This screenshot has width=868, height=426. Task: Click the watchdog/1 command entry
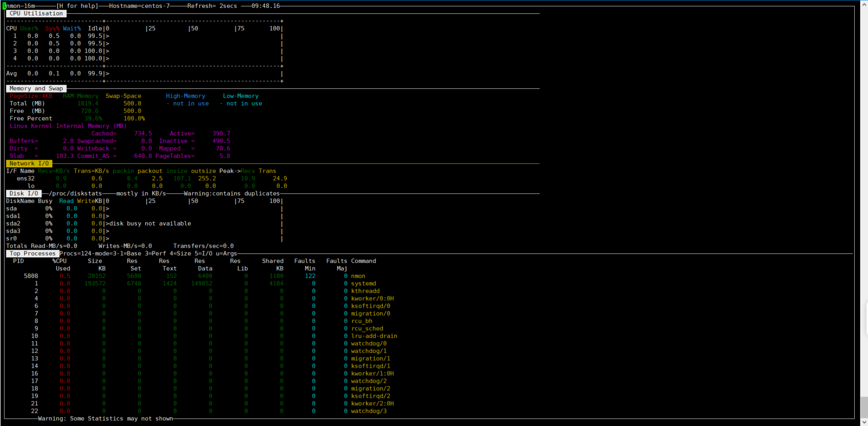point(369,351)
